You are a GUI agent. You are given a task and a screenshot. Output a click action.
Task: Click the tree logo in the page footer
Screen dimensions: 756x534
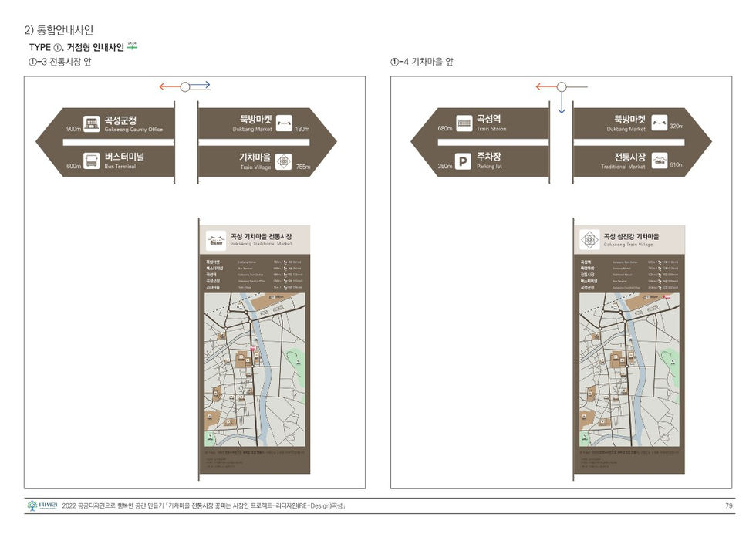[x=32, y=505]
